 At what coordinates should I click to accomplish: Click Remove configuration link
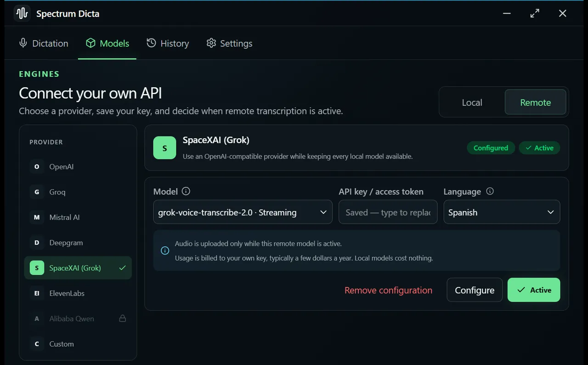[388, 290]
